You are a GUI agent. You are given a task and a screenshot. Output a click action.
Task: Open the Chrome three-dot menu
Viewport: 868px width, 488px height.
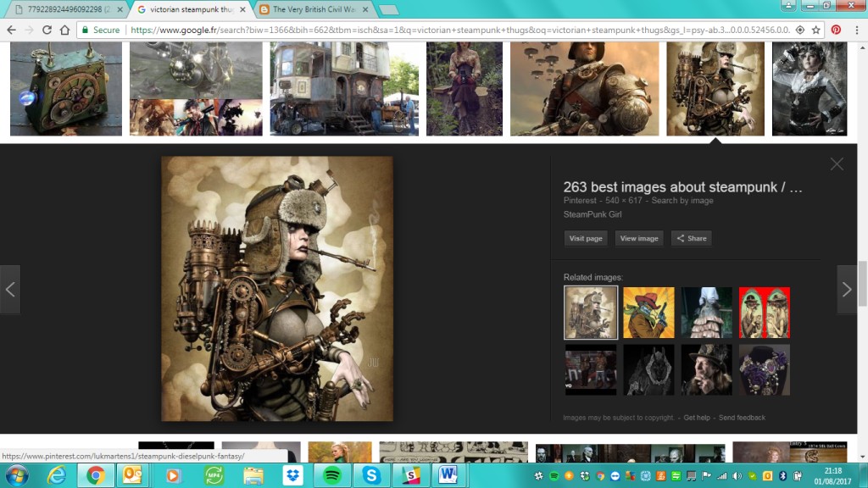pyautogui.click(x=856, y=30)
